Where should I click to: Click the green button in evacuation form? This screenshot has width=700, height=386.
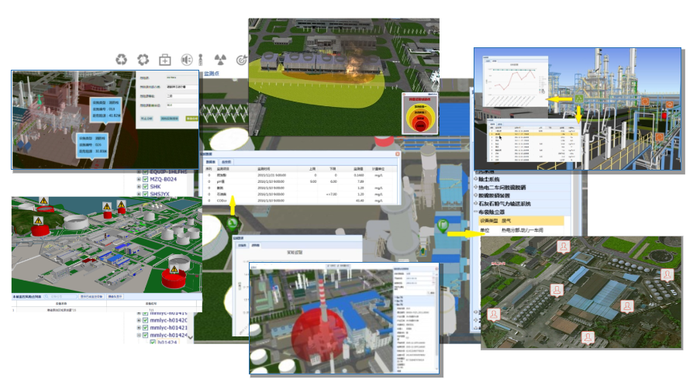(192, 119)
